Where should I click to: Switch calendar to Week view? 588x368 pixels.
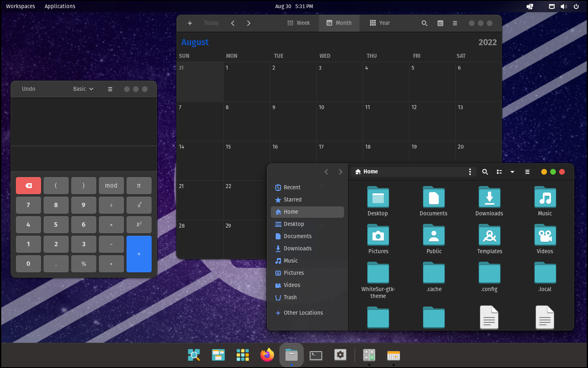tap(298, 23)
